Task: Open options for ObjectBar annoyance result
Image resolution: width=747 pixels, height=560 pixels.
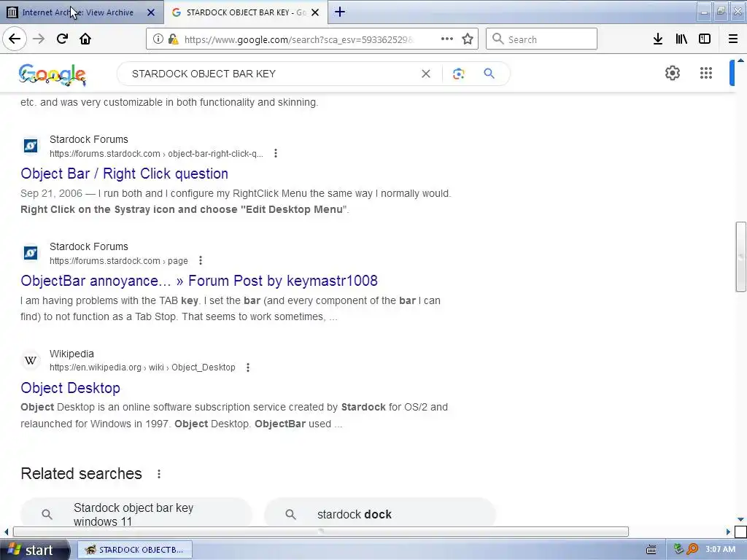Action: click(x=201, y=260)
